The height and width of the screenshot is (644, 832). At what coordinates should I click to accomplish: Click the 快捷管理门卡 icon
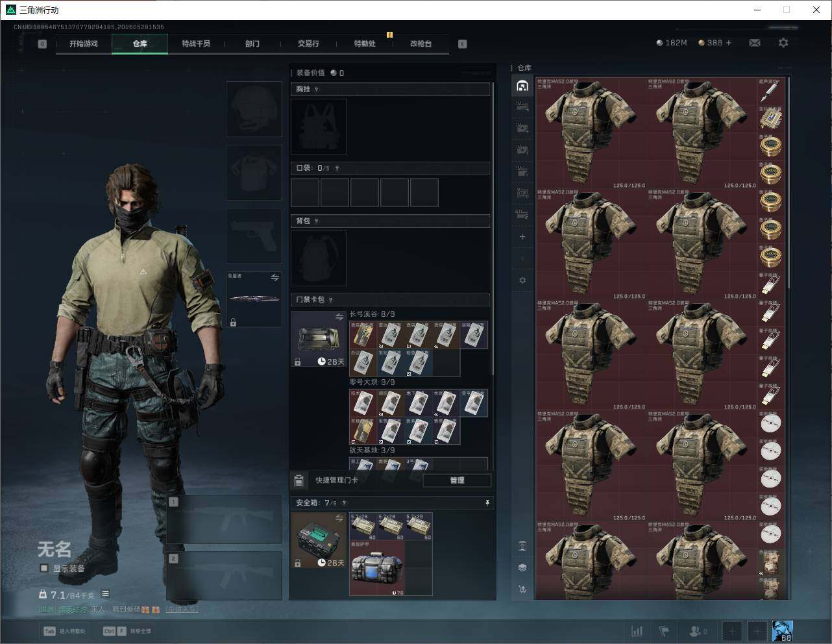point(299,480)
